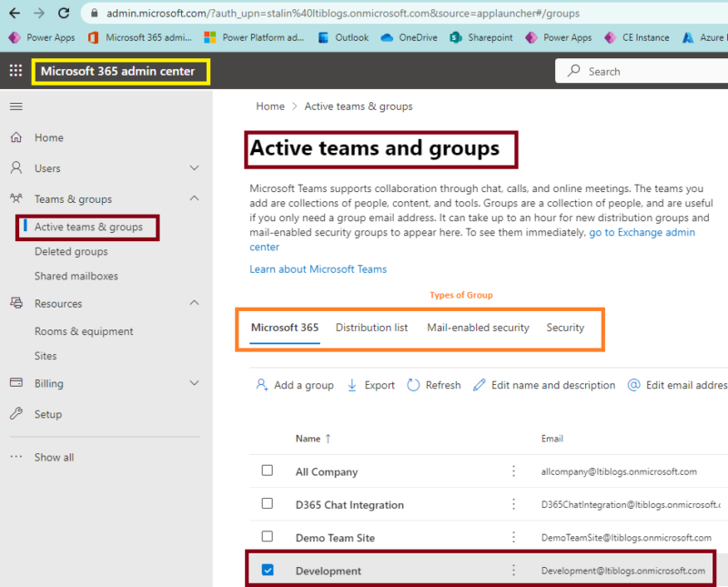Uncheck the Development group checkbox
The width and height of the screenshot is (728, 587).
pos(267,569)
